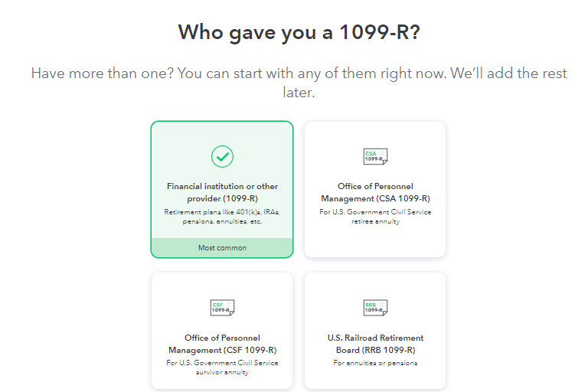The height and width of the screenshot is (392, 588).
Task: Click the RRB 1099-R document icon
Action: (375, 308)
